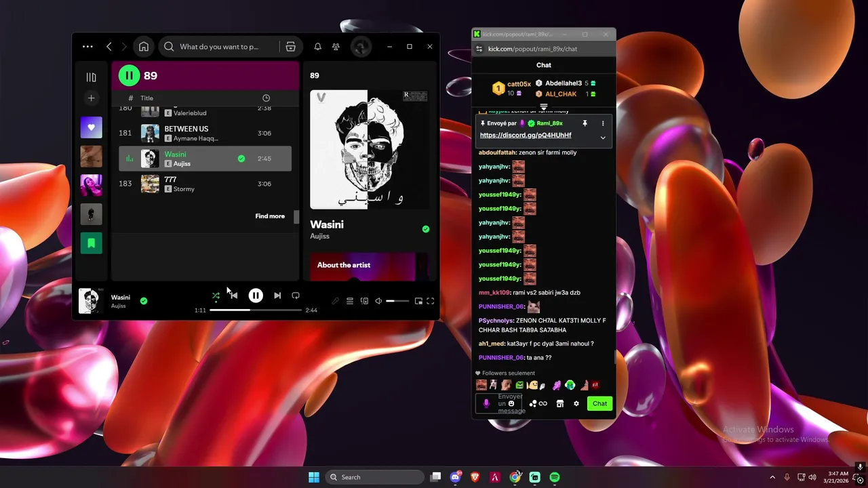The height and width of the screenshot is (488, 868).
Task: Open the Spotify three-dots menu
Action: click(x=87, y=47)
